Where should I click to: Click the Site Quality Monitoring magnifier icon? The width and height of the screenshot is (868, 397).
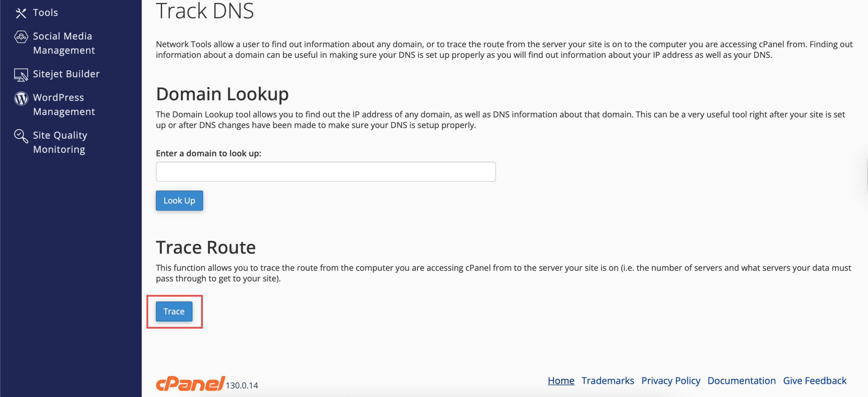pyautogui.click(x=21, y=136)
